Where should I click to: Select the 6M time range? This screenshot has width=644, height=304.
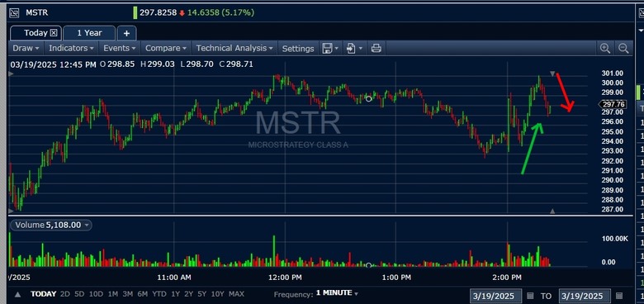(x=143, y=294)
